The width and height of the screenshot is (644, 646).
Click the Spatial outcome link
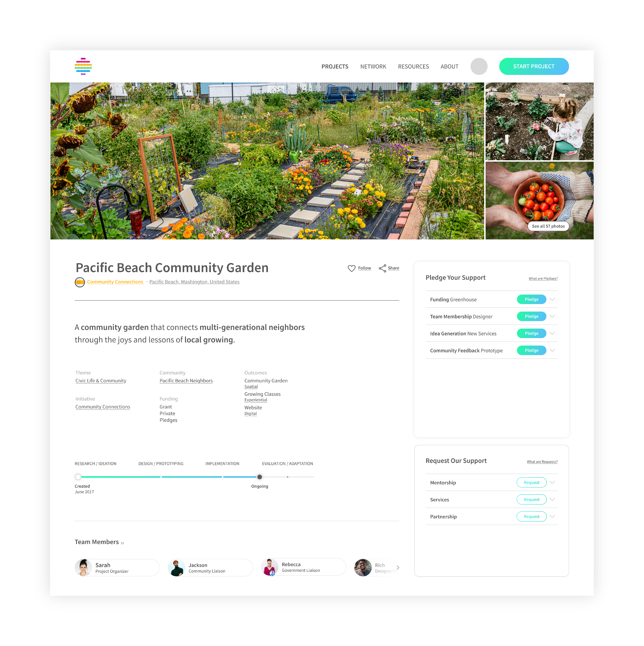(x=251, y=387)
